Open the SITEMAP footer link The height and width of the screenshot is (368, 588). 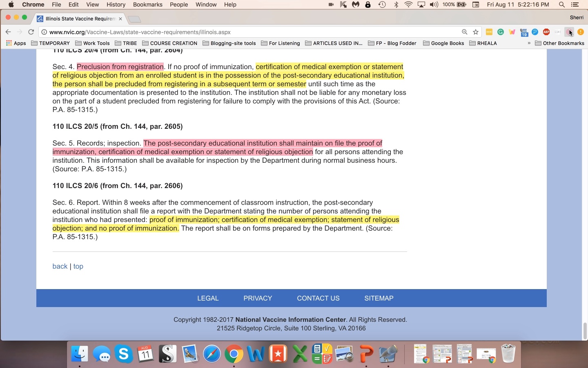379,298
